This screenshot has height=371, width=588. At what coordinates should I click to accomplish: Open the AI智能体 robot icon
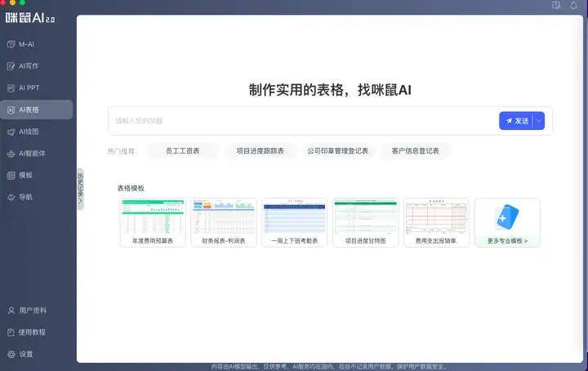(11, 154)
